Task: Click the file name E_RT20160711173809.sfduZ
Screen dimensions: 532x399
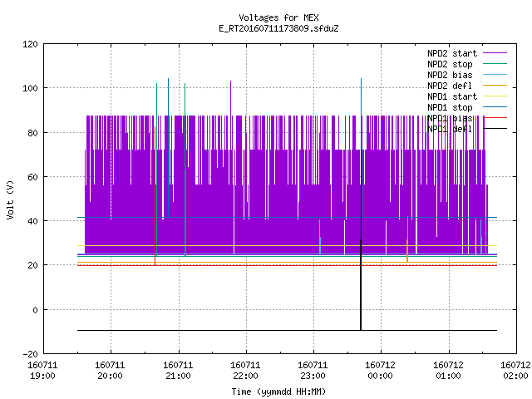Action: click(278, 28)
